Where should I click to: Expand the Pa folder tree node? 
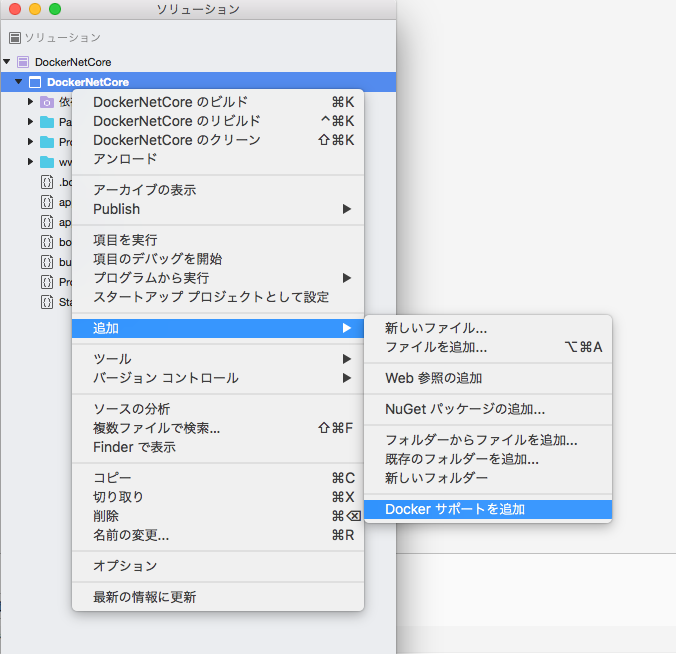[x=30, y=122]
